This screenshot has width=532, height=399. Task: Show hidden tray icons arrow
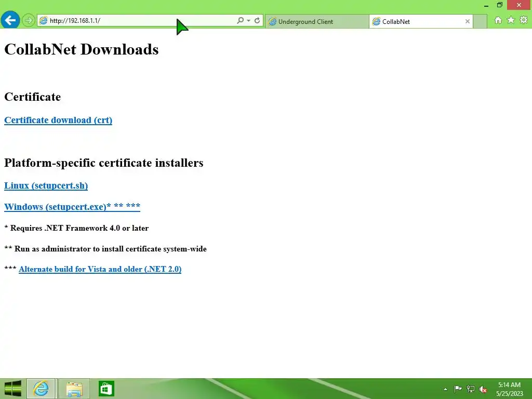(445, 389)
